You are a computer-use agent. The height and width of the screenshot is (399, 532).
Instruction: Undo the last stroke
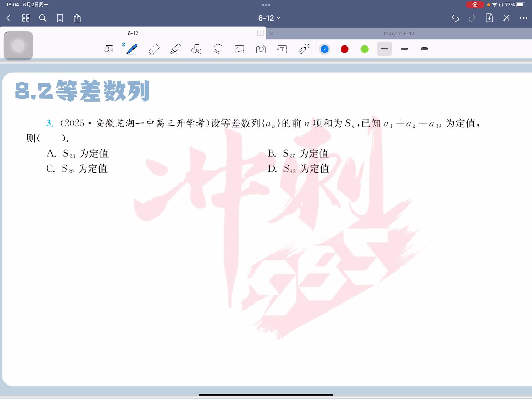pyautogui.click(x=455, y=18)
